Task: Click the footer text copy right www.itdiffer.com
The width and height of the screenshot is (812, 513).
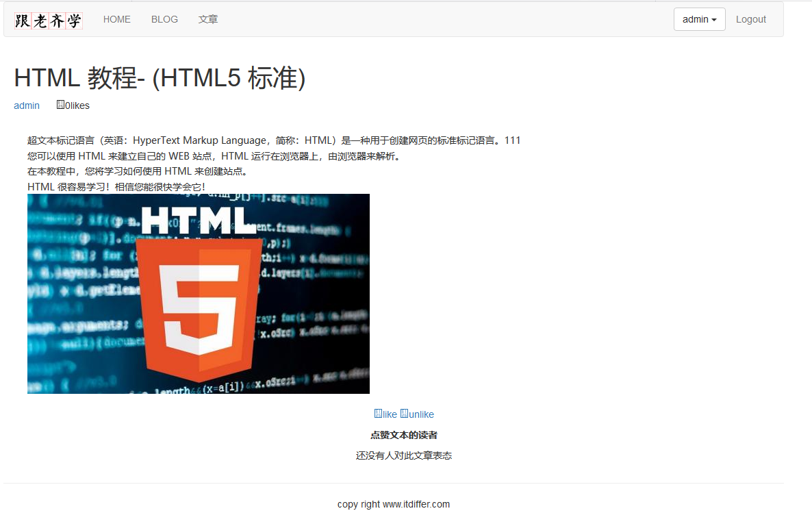Action: tap(394, 504)
